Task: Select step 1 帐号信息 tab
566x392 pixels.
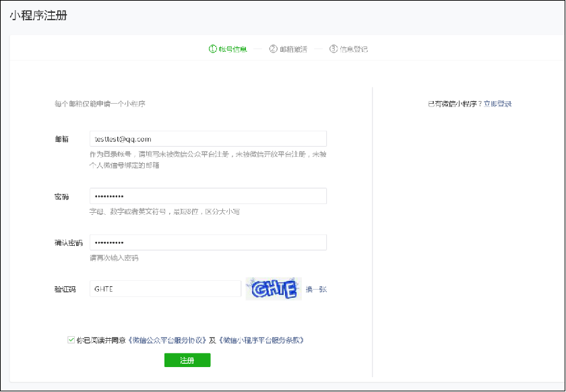Action: [x=228, y=49]
